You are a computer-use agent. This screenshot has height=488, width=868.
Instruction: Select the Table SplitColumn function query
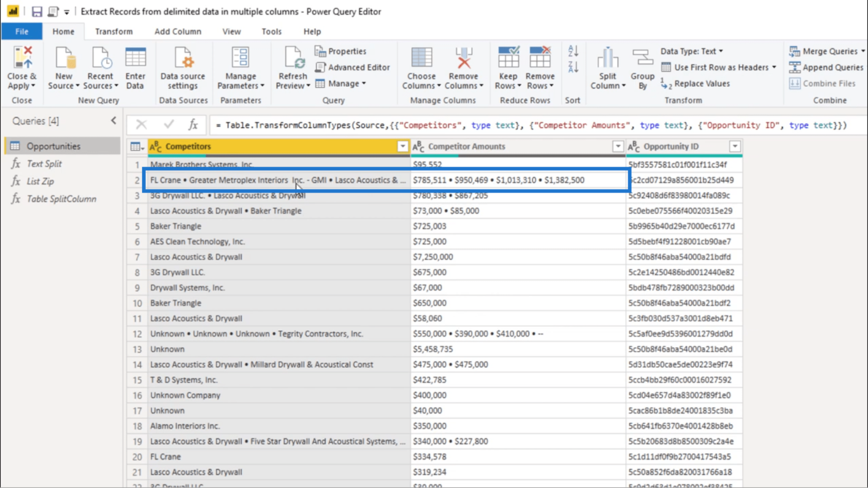[x=63, y=199]
